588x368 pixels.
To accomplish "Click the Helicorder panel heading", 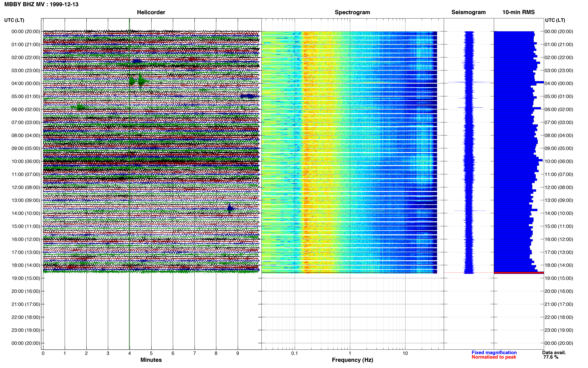I will pos(151,12).
